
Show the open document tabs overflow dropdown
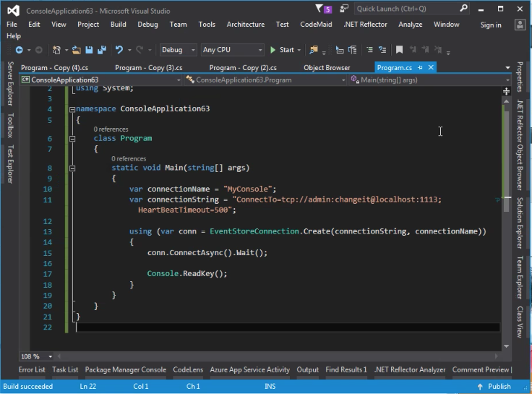[507, 68]
